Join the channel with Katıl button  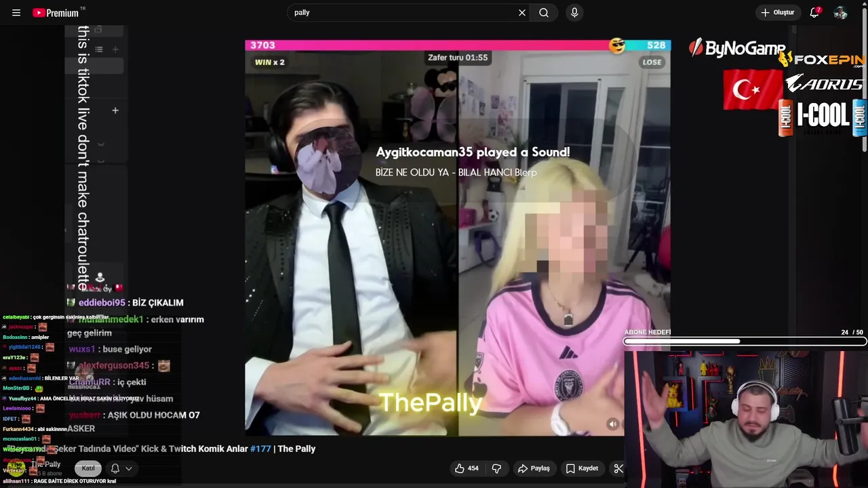tap(88, 468)
